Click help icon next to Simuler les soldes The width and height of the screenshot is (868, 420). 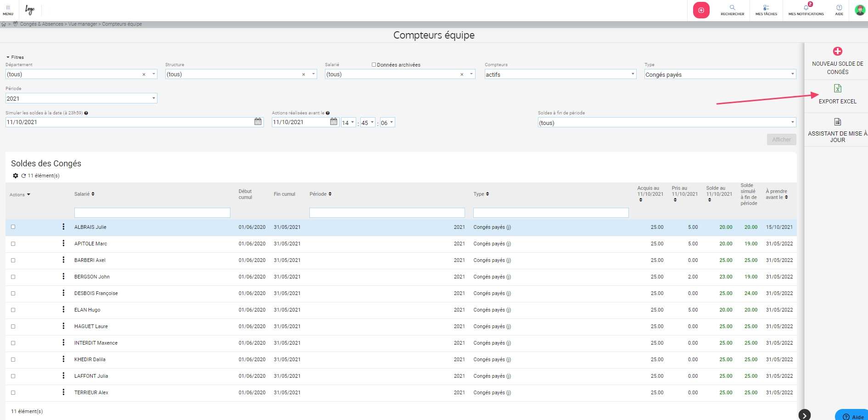(86, 113)
